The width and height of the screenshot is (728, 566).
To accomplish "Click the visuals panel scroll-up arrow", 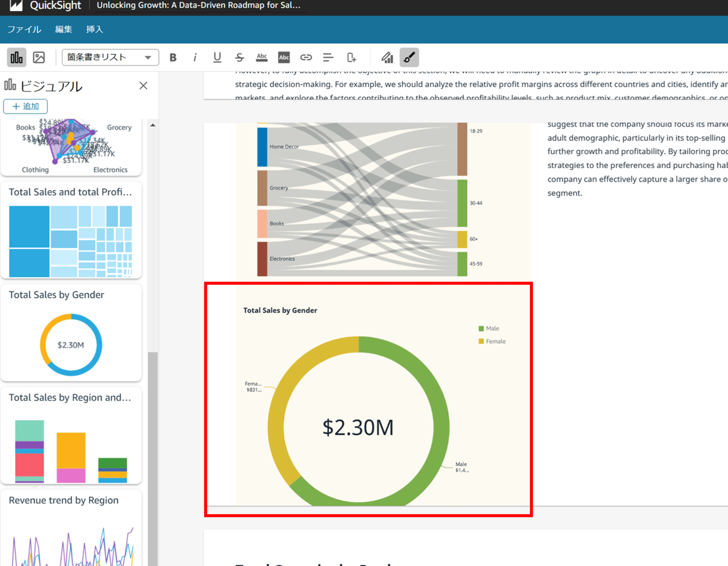I will 153,125.
